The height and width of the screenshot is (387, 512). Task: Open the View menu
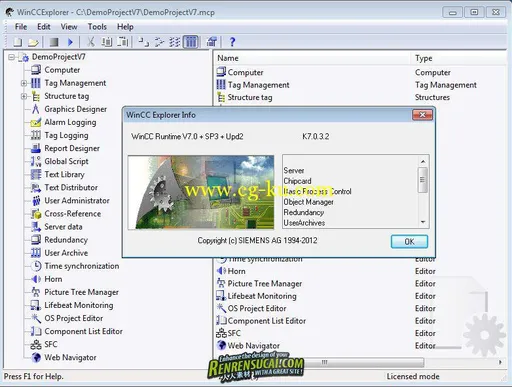(69, 27)
